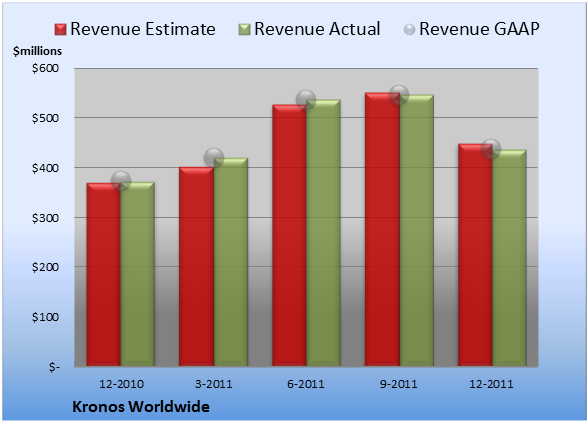Select the 'Revenue Actual' legend label
Image resolution: width=588 pixels, height=422 pixels.
[317, 29]
